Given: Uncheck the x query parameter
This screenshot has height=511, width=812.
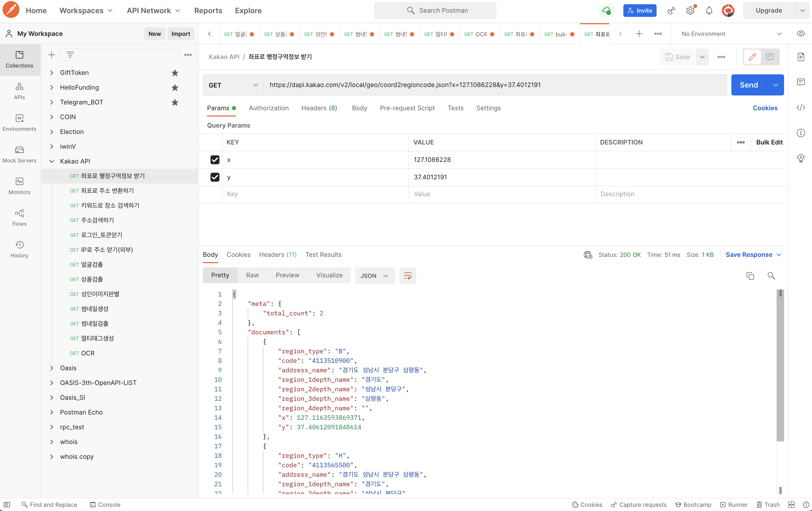Looking at the screenshot, I should (215, 160).
